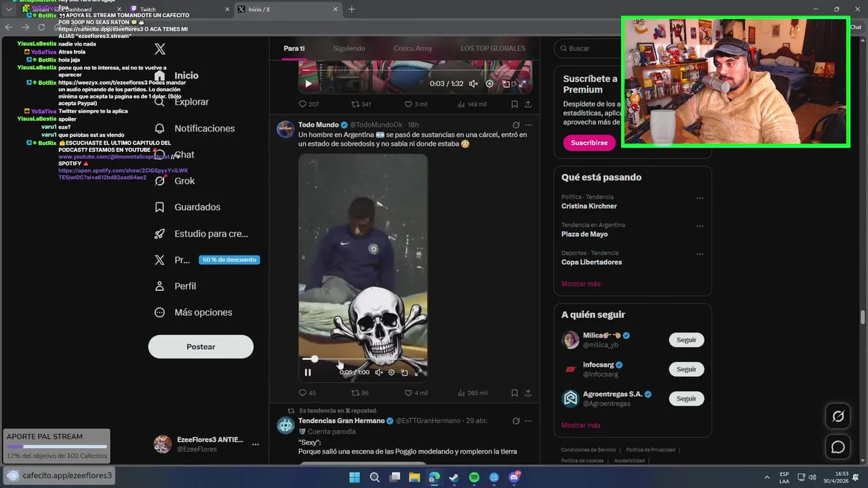Click the Grok icon on Todo Mundo post

click(x=516, y=125)
